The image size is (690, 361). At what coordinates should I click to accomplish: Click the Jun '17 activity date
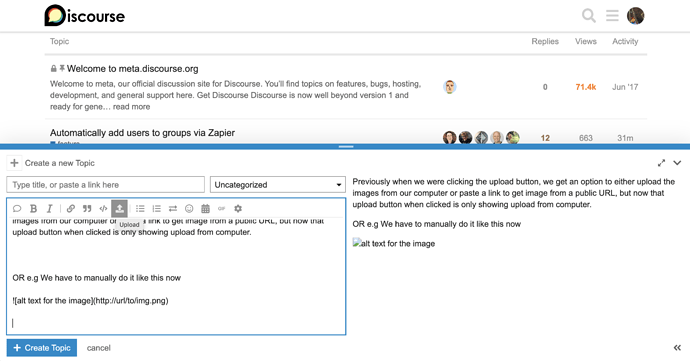pos(625,87)
